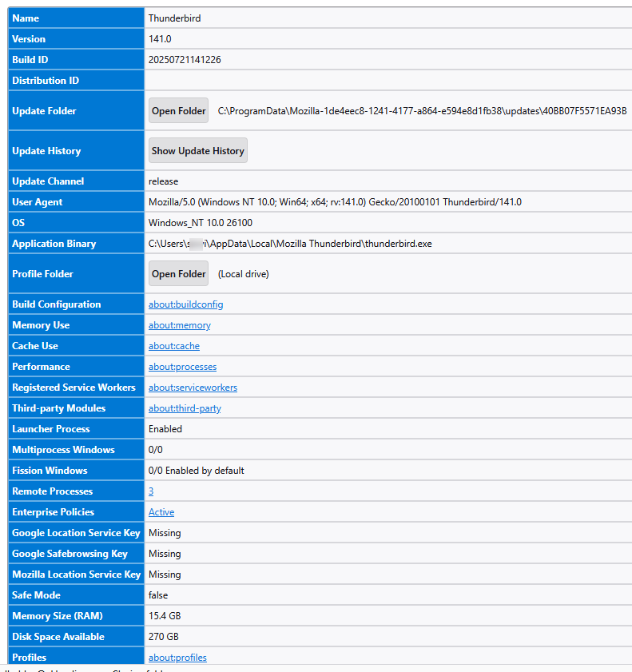Click the Launcher Process header cell
Screen dimensions: 632x672
(x=76, y=429)
